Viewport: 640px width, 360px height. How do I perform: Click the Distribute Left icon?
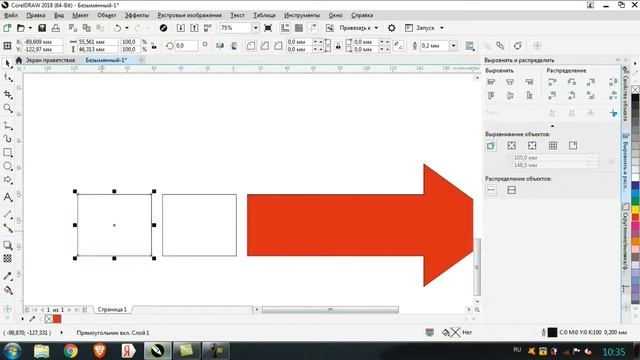point(552,82)
